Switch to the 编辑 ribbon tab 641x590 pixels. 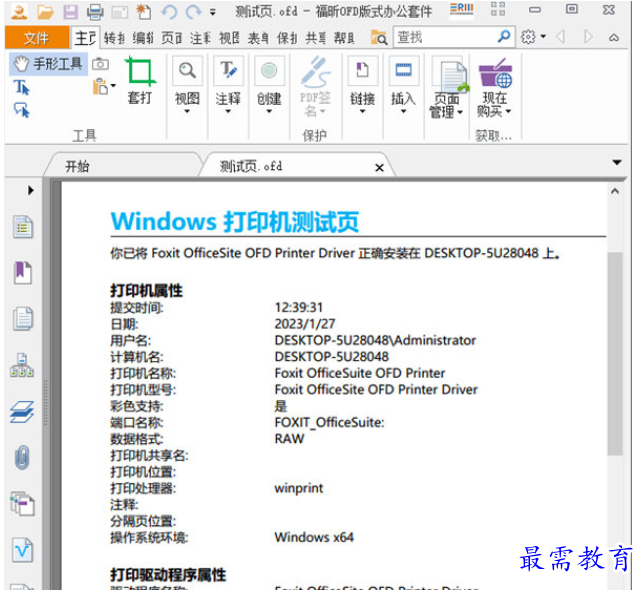[143, 38]
